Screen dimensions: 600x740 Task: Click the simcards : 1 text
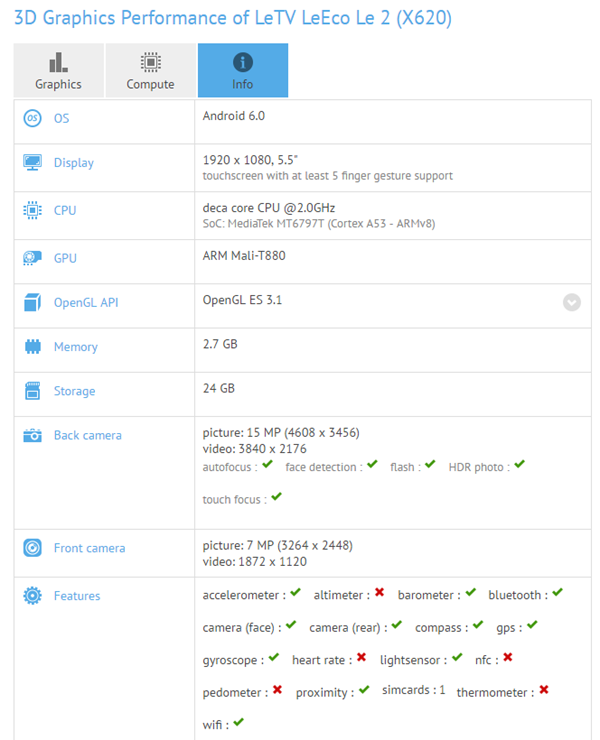414,690
